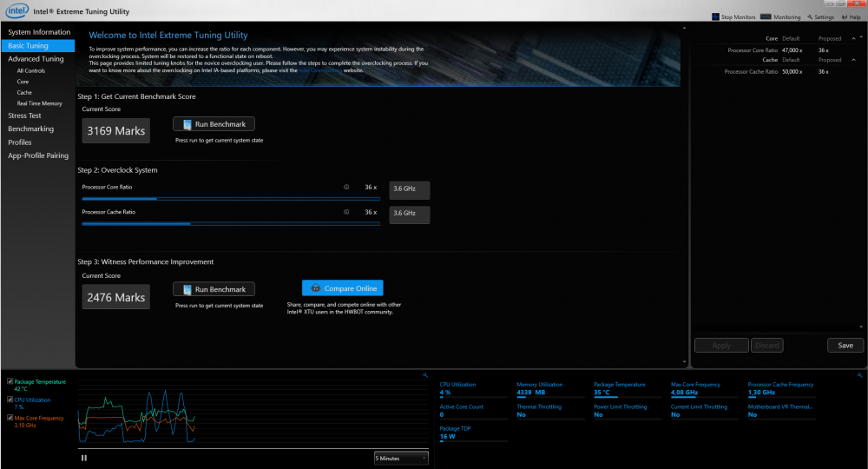This screenshot has height=469, width=868.
Task: Click the Compare Online button
Action: (343, 288)
